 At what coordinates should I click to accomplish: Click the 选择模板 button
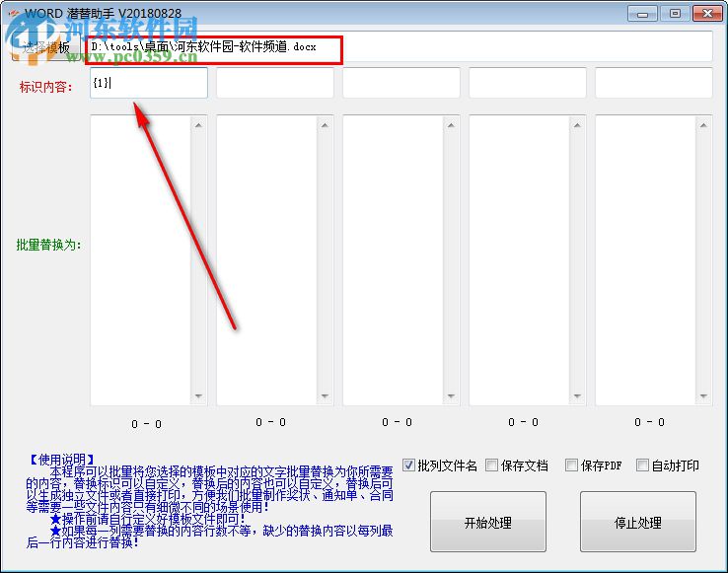(46, 47)
